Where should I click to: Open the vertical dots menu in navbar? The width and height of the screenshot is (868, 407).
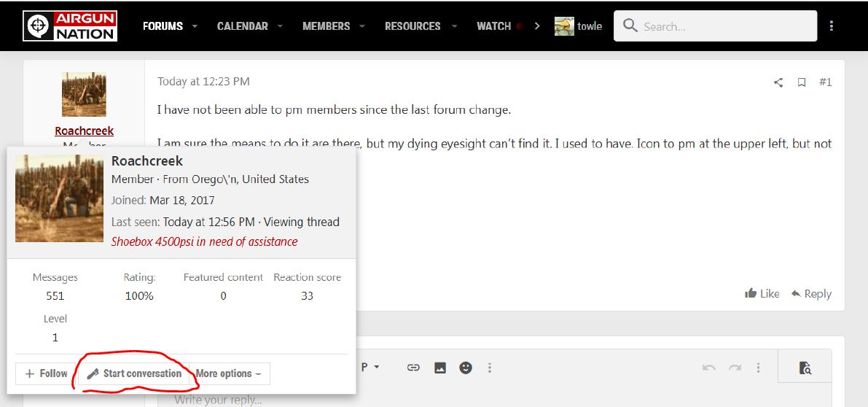pos(832,26)
